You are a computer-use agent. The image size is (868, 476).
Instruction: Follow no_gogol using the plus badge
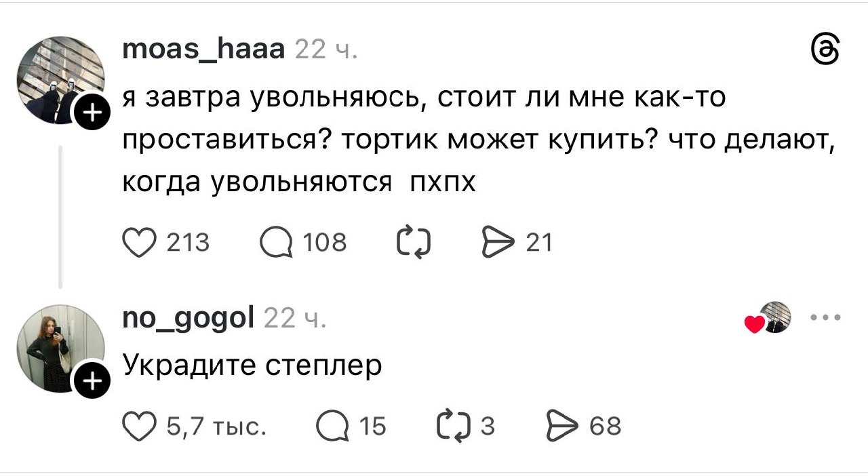tap(92, 382)
